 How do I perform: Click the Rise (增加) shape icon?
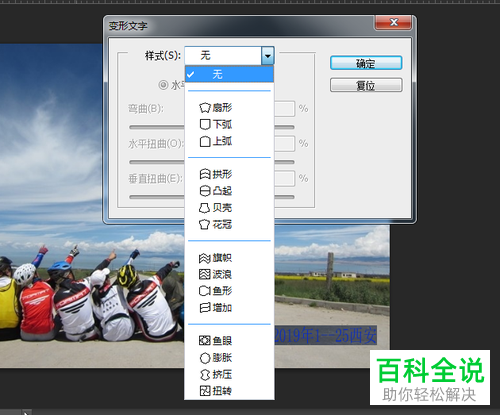[x=205, y=308]
